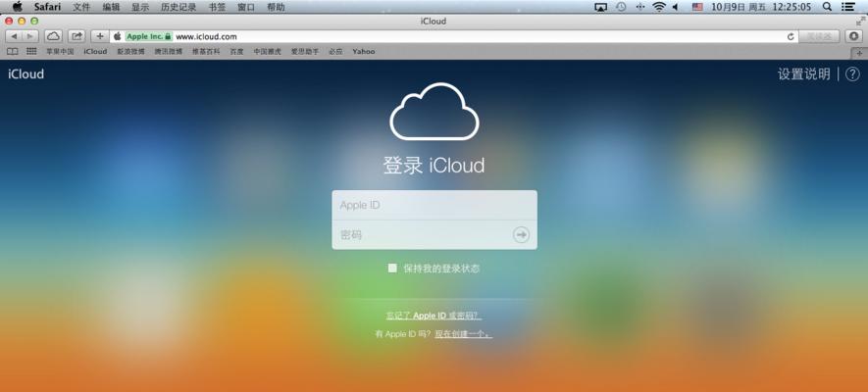Click the iCloud cloud logo above the sign-in title
The height and width of the screenshot is (392, 868).
(x=434, y=111)
